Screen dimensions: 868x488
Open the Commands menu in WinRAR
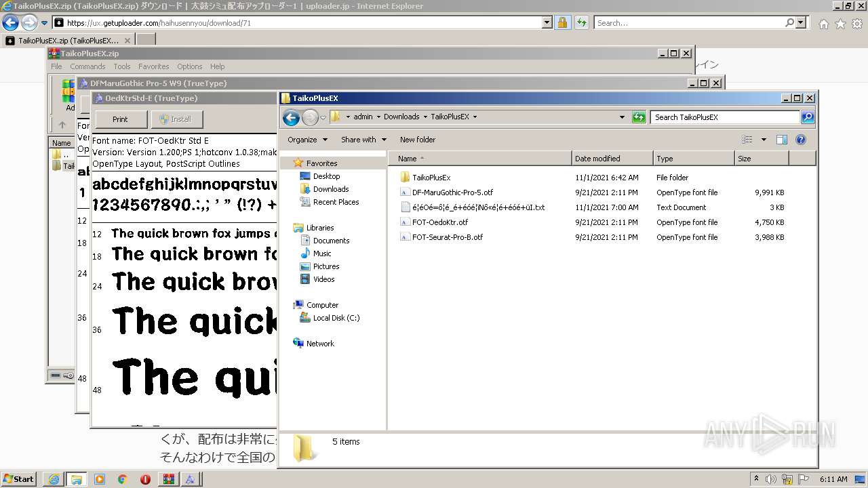(87, 66)
